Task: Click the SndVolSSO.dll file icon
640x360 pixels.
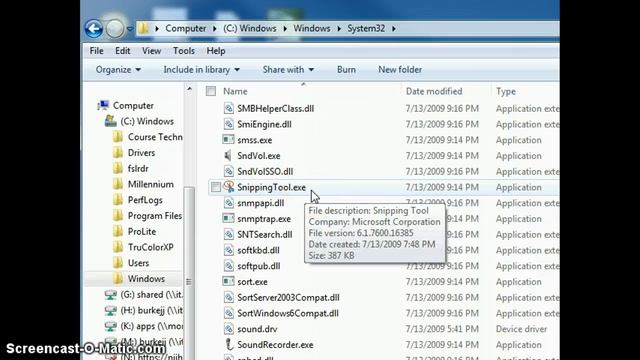Action: coord(229,171)
